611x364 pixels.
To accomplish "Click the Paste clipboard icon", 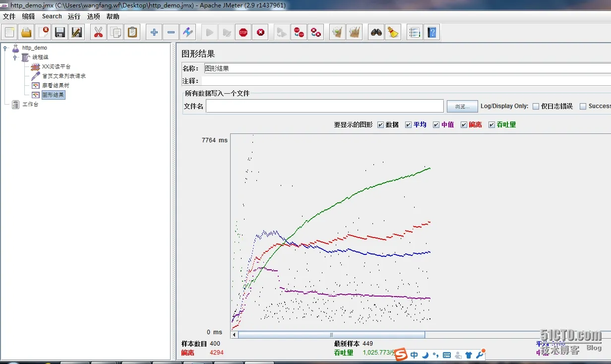I will pyautogui.click(x=132, y=32).
